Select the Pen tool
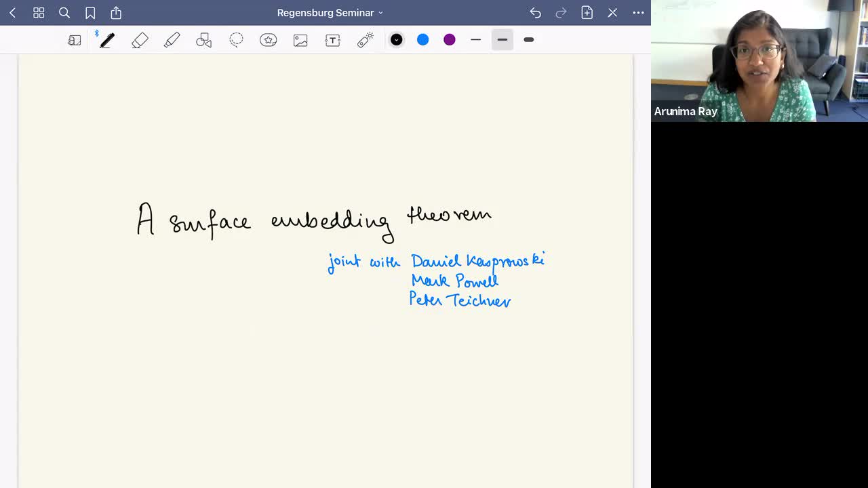868x488 pixels. click(106, 40)
